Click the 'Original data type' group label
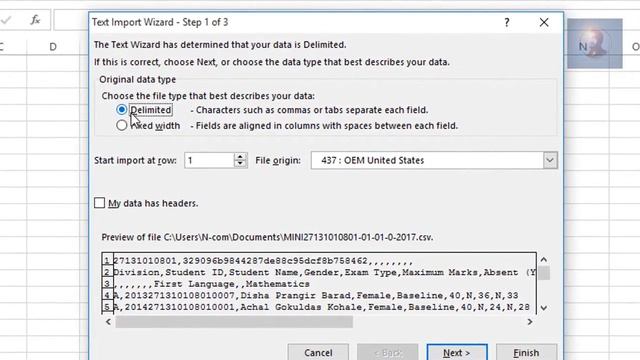 [138, 80]
